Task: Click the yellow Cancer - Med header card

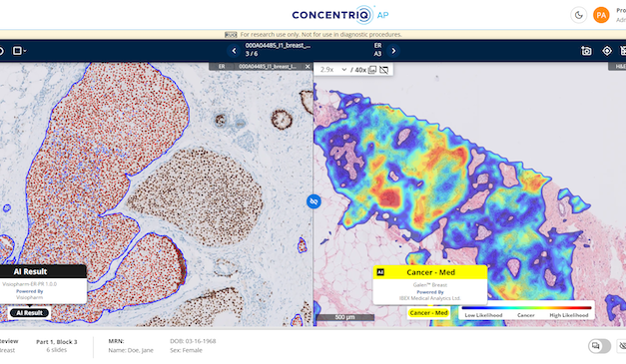Action: pyautogui.click(x=430, y=272)
